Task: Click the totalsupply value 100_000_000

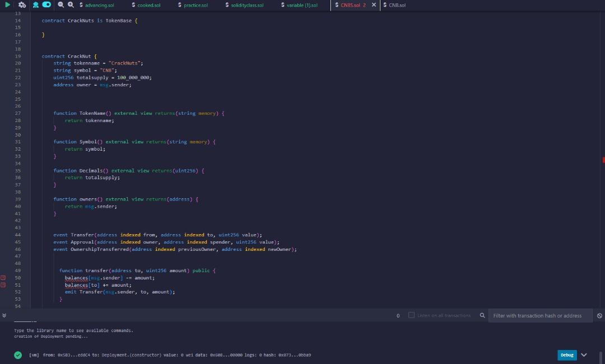Action: [x=133, y=77]
